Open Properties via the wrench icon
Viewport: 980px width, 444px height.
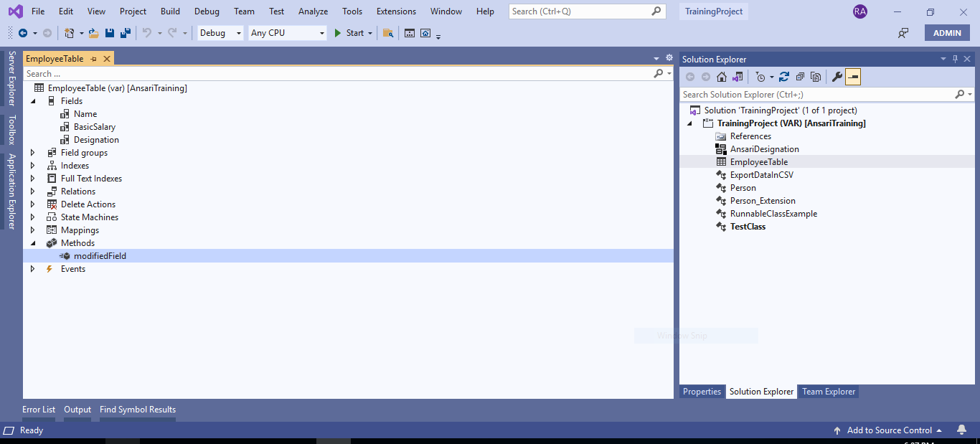837,77
